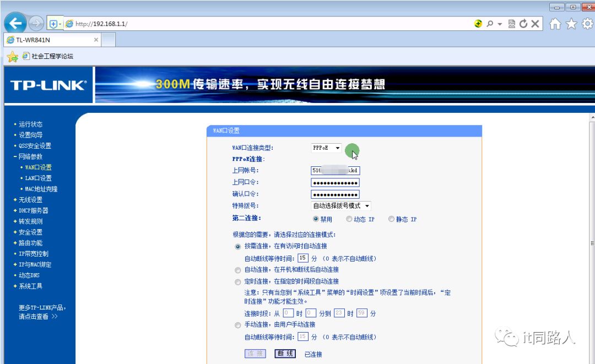Click the 上网口令 password field
Image resolution: width=595 pixels, height=364 pixels.
tap(335, 183)
